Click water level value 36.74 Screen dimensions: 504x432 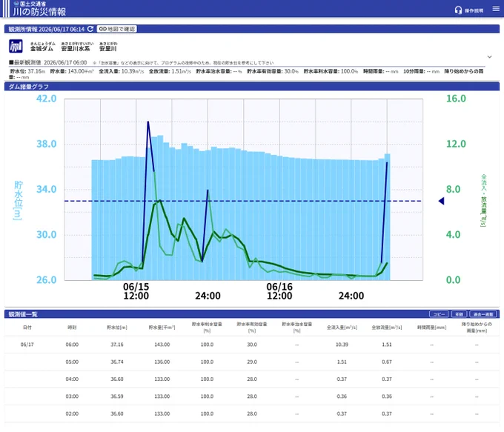point(117,362)
